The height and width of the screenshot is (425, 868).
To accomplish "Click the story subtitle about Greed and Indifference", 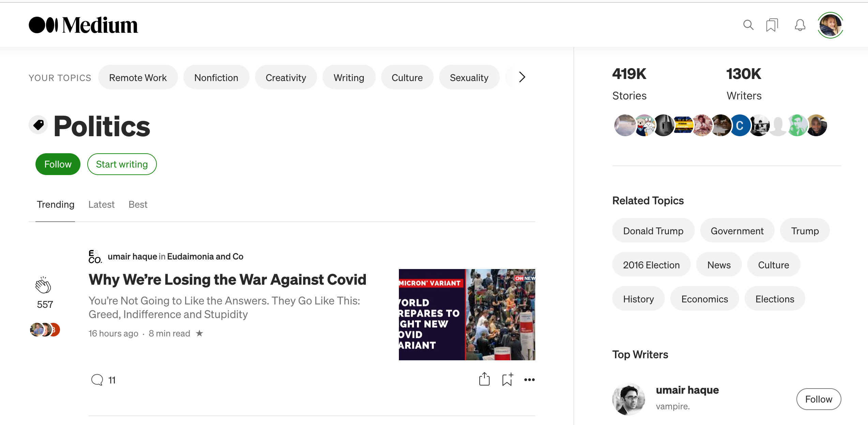I will (x=224, y=307).
